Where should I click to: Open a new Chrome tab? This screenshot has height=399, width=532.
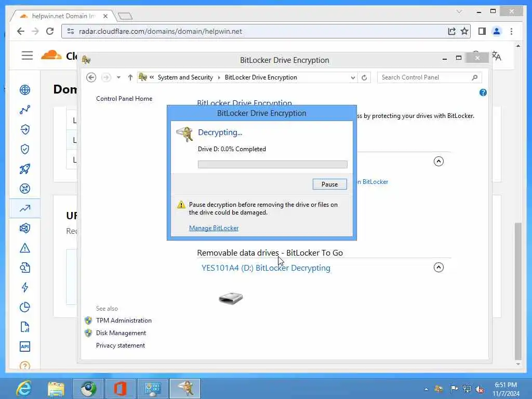[x=125, y=16]
